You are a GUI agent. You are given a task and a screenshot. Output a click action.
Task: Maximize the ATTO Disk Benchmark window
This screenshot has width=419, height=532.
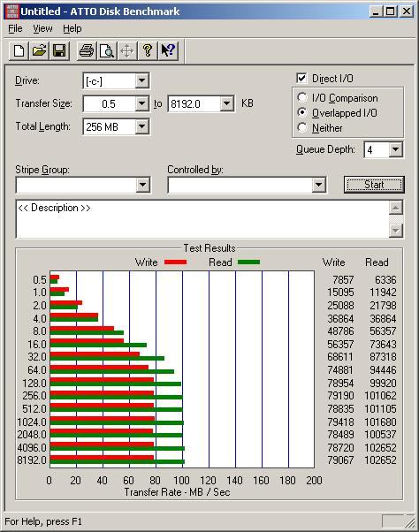tap(390, 11)
